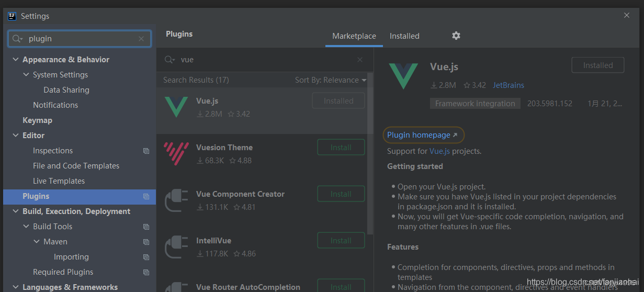The height and width of the screenshot is (292, 644).
Task: Select IntelliVue result name
Action: 213,241
